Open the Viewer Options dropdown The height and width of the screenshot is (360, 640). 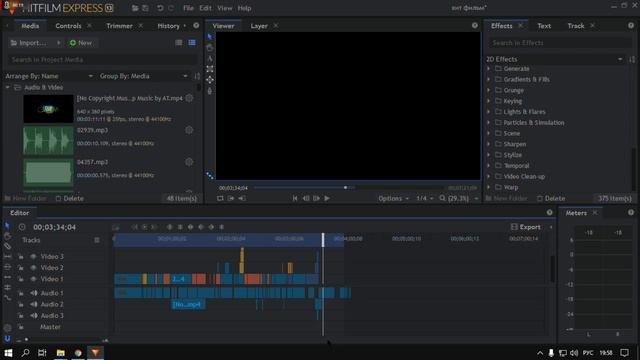pyautogui.click(x=393, y=198)
